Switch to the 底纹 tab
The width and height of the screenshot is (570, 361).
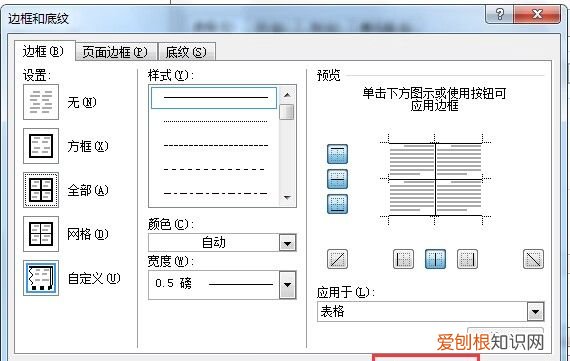point(187,52)
